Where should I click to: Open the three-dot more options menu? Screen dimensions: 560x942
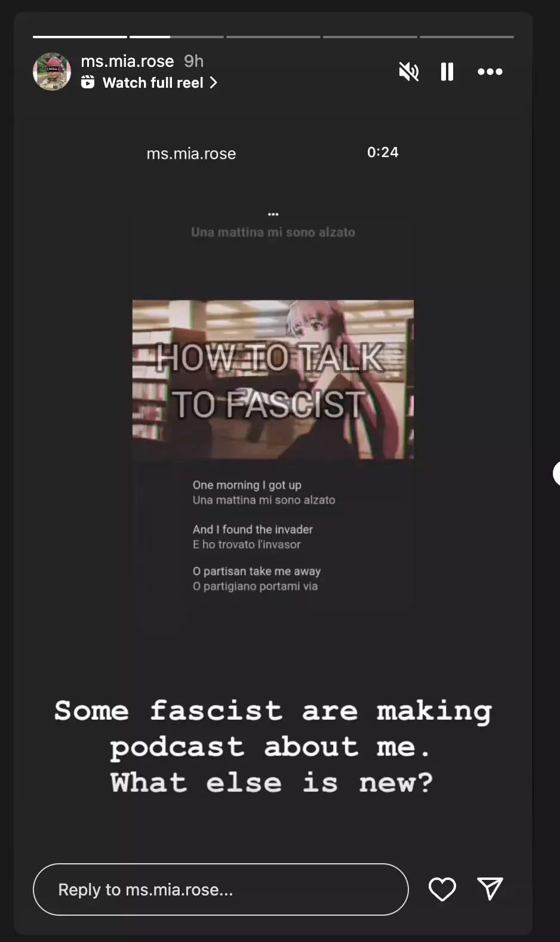(x=490, y=72)
